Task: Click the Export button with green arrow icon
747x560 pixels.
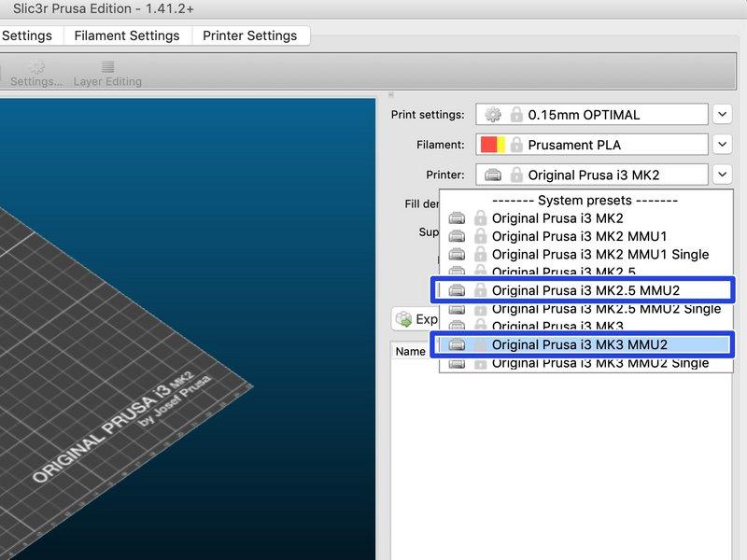Action: click(x=416, y=319)
